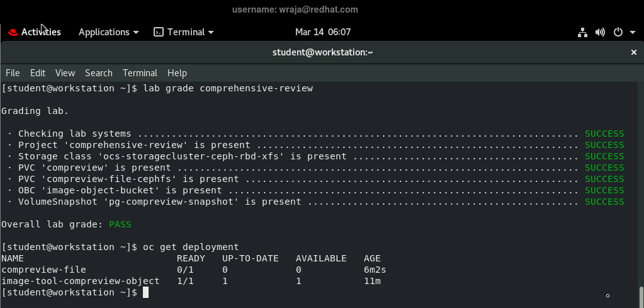Click the terminal icon in top bar
Screen dimensions: 644x308
click(159, 32)
